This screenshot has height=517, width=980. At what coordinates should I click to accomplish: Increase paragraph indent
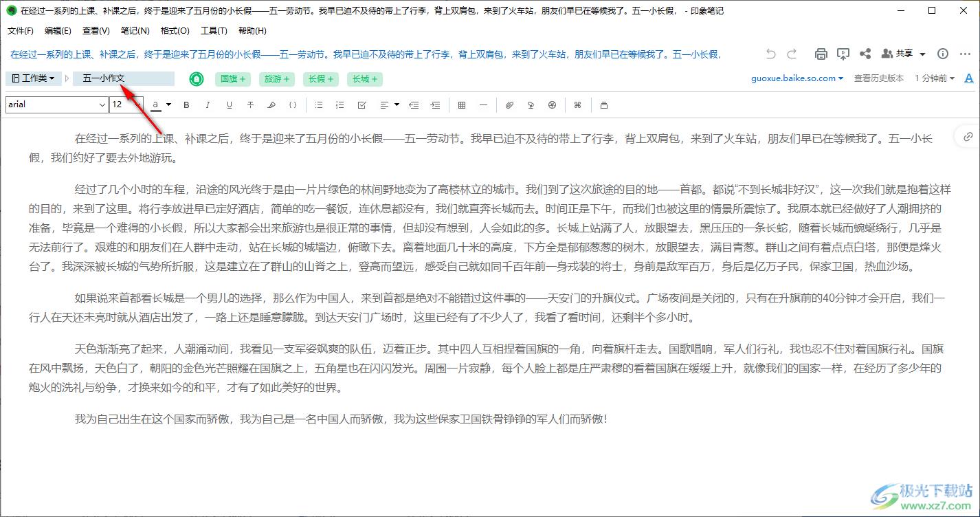tap(435, 105)
